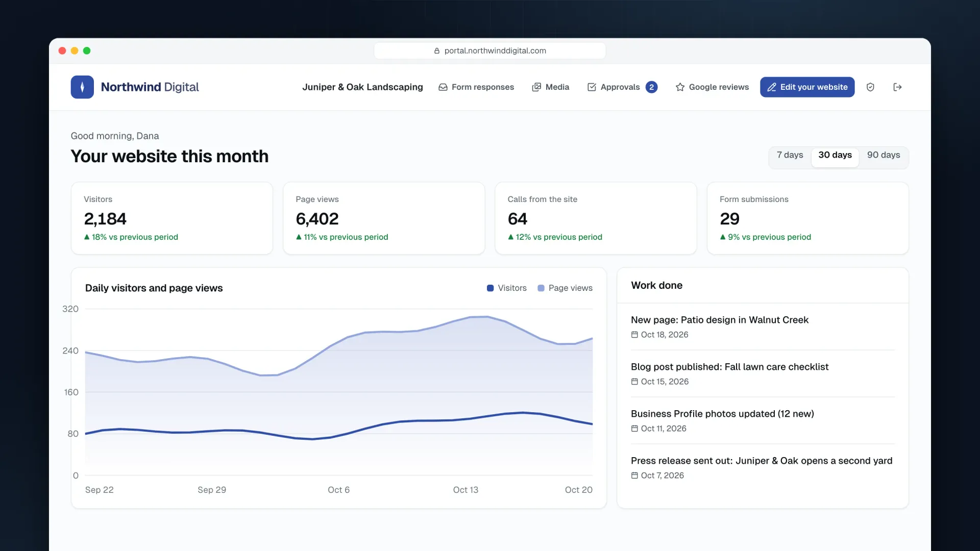The height and width of the screenshot is (551, 980).
Task: Click the calendar icon next to Oct 18, 2026
Action: click(634, 335)
